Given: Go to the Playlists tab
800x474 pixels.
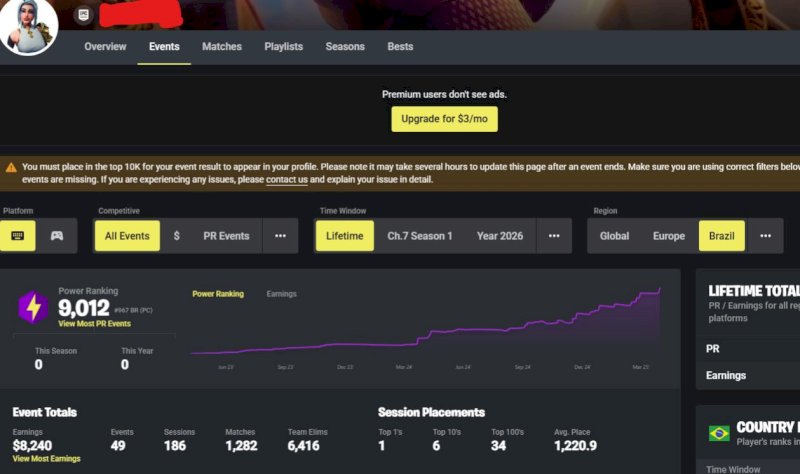Looking at the screenshot, I should [284, 46].
